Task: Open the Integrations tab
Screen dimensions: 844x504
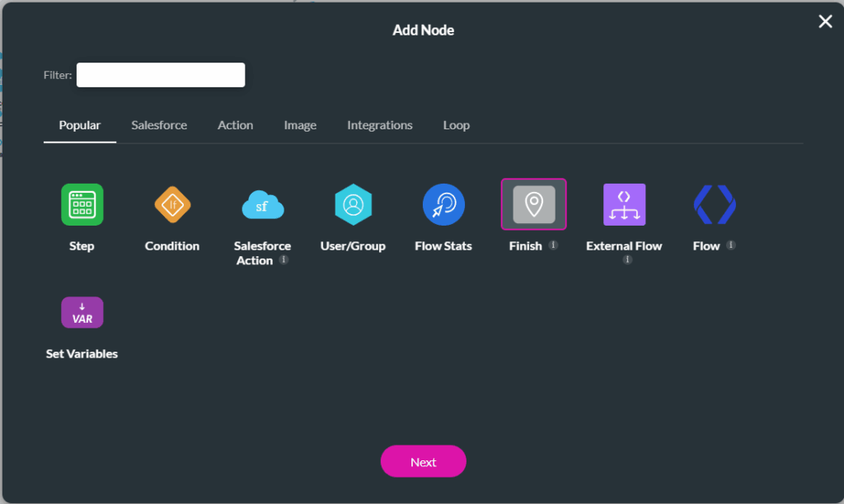Action: (x=379, y=125)
